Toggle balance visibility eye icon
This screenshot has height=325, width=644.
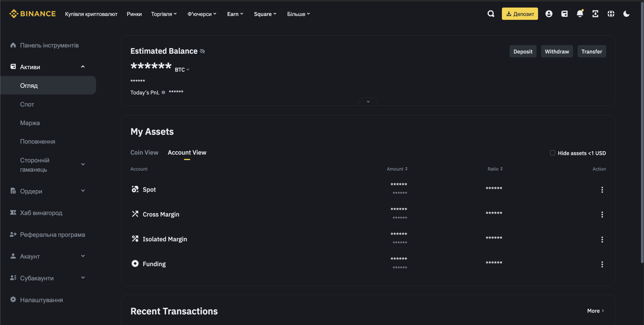[x=202, y=51]
